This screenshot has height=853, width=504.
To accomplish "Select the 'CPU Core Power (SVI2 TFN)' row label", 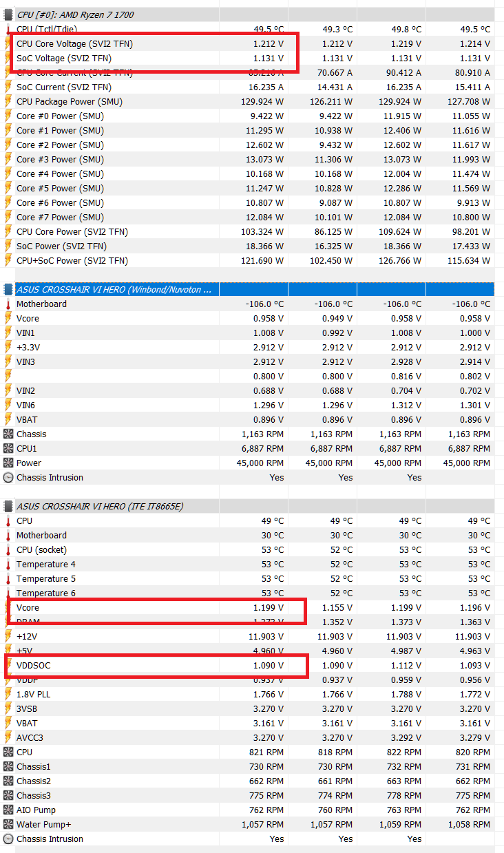I will 72,231.
